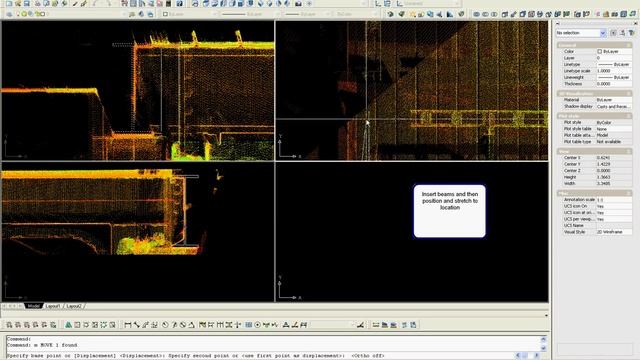This screenshot has height=360, width=640.
Task: Click the UCS icon On value Yes
Action: [613, 206]
